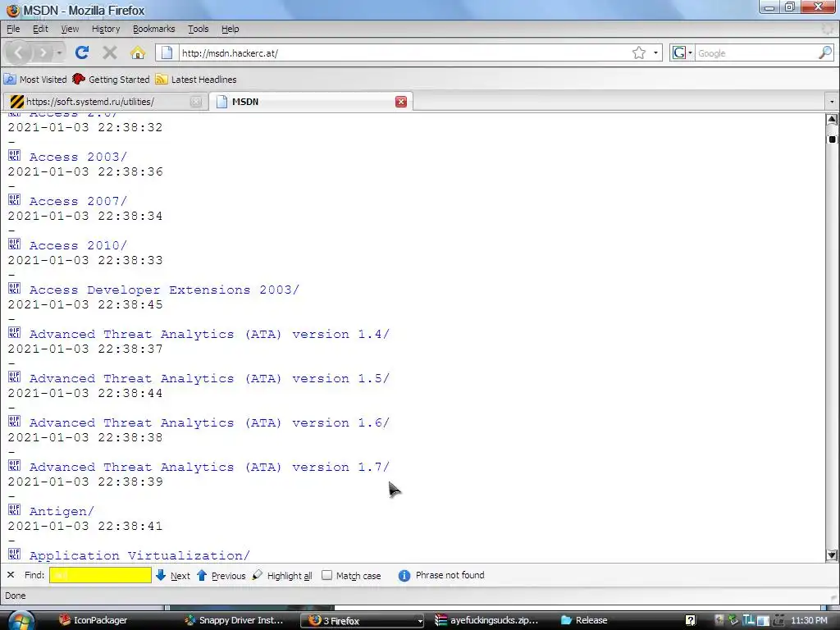Click the search magnifier icon
Image resolution: width=840 pixels, height=630 pixels.
click(x=825, y=52)
